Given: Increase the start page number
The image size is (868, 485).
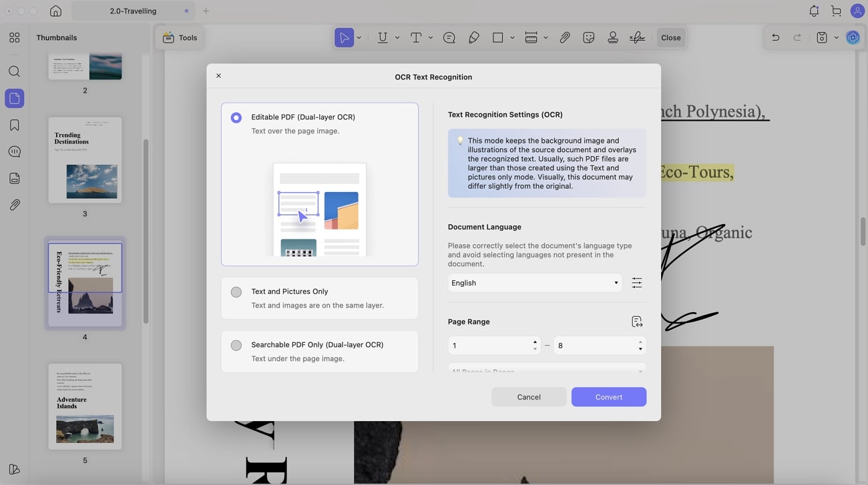Looking at the screenshot, I should tap(535, 342).
